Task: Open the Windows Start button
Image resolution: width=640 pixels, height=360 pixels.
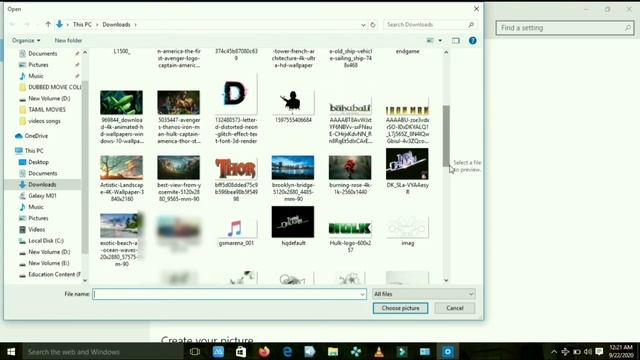Action: click(x=11, y=351)
